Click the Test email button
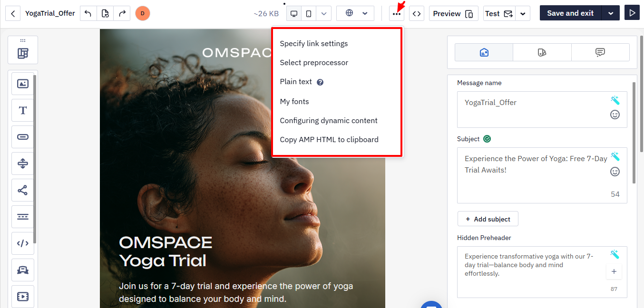 coord(499,13)
